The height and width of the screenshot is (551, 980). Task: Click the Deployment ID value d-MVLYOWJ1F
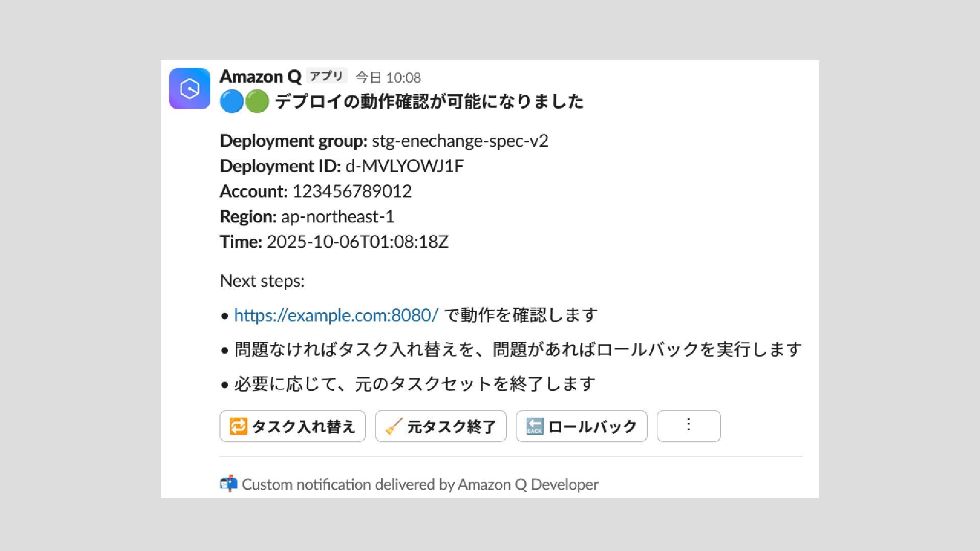(404, 166)
